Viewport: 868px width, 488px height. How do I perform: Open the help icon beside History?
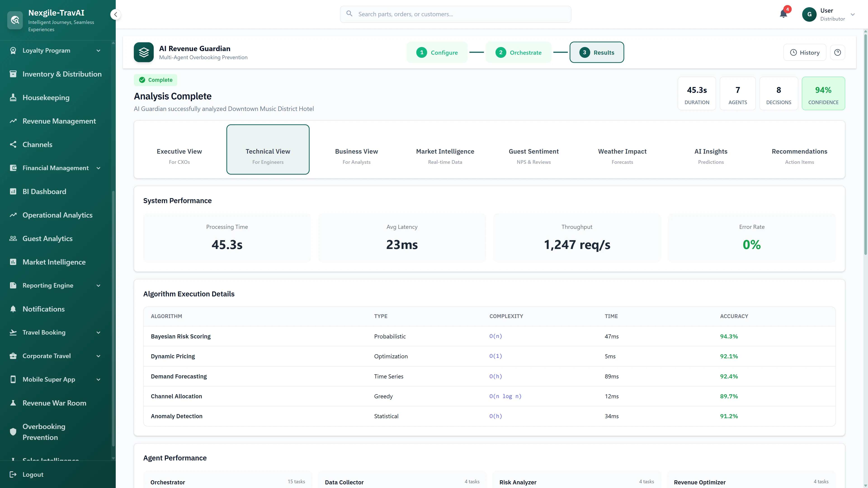point(838,52)
